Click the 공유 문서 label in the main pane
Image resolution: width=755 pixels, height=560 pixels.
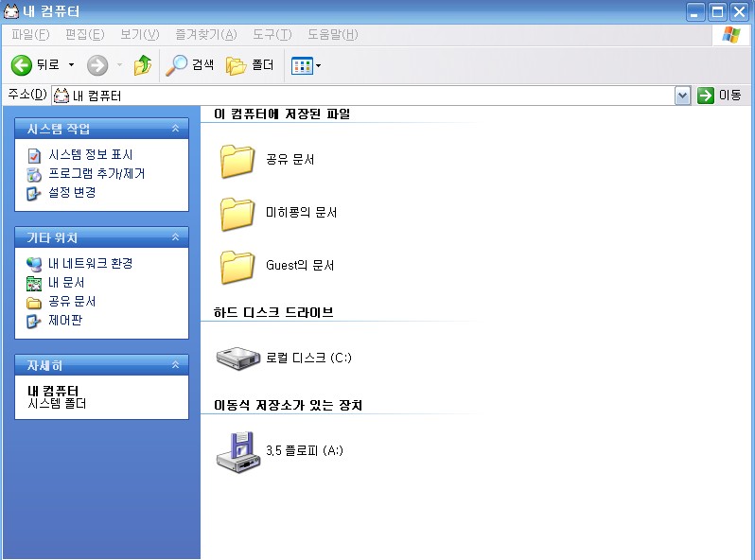coord(290,159)
